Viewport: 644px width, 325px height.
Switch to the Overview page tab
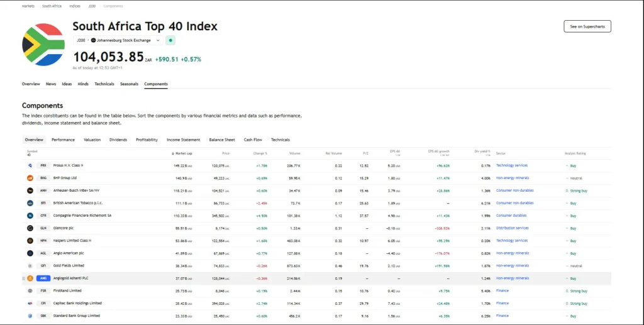pos(31,84)
